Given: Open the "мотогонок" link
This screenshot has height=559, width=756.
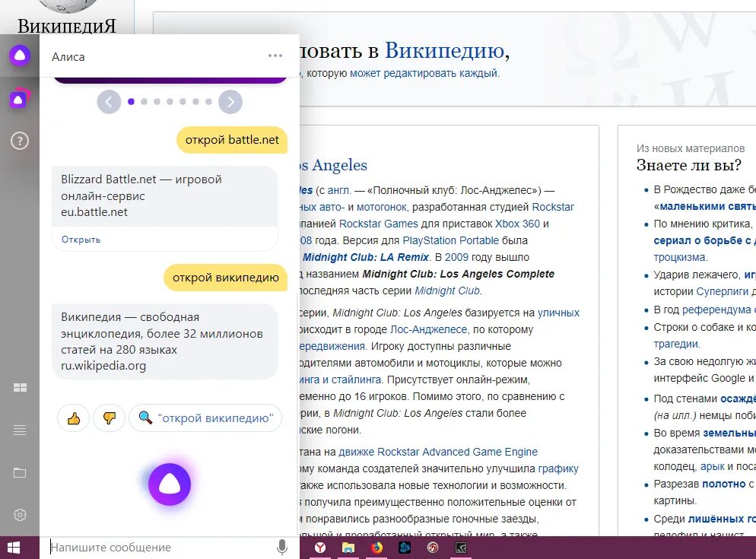Looking at the screenshot, I should coord(381,207).
